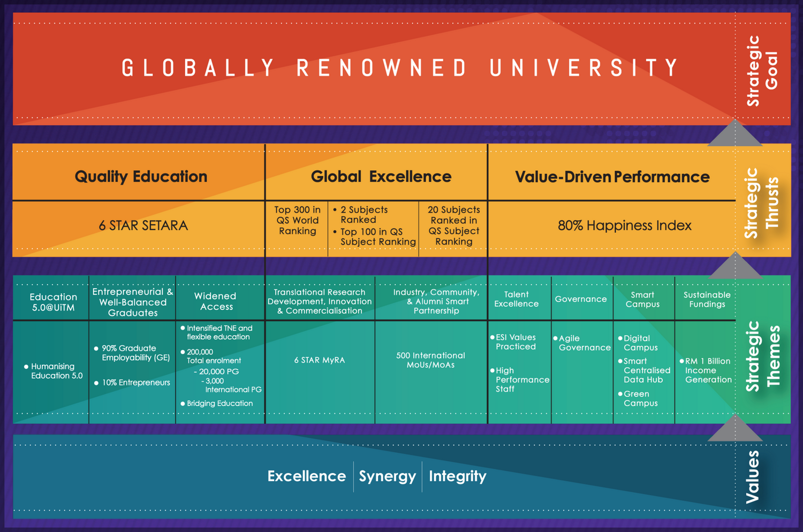
Task: Click the gray arrow below Strategic Goal label
Action: 734,134
